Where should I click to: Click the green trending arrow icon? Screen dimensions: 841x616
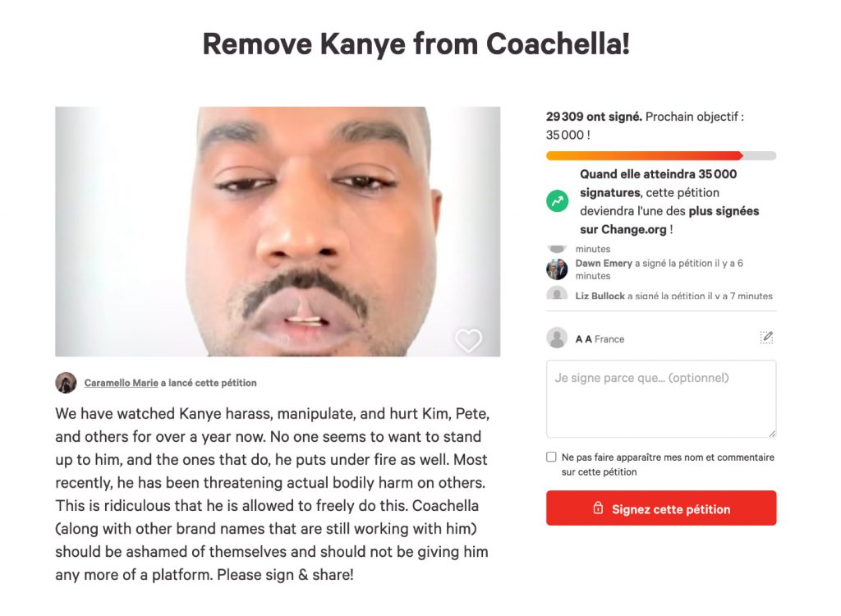coord(558,201)
